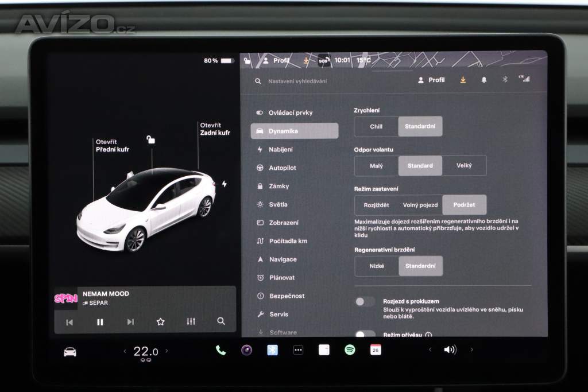Open the Bezpečnost safety menu
Image resolution: width=588 pixels, height=392 pixels.
pyautogui.click(x=281, y=296)
